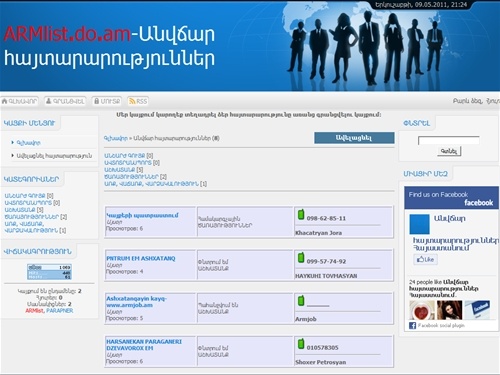500x375 pixels.
Task: Click the Facebook social plugin logo icon
Action: click(412, 325)
